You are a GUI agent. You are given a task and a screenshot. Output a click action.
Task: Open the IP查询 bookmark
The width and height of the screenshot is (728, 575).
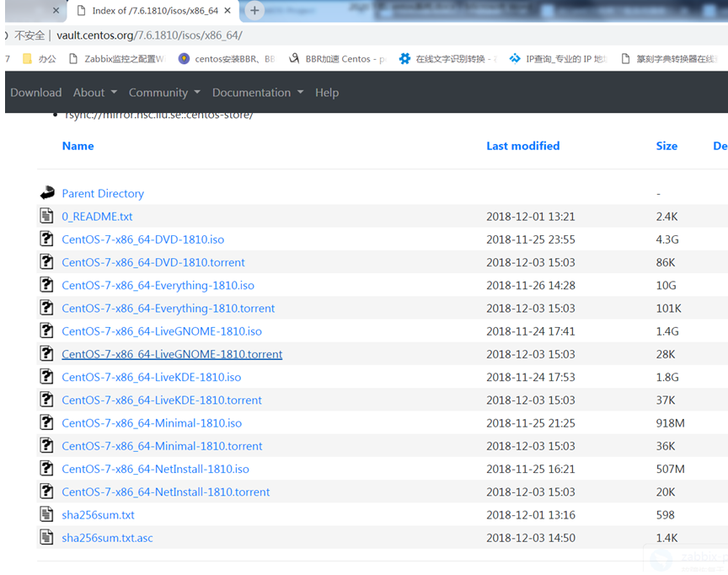tap(559, 59)
